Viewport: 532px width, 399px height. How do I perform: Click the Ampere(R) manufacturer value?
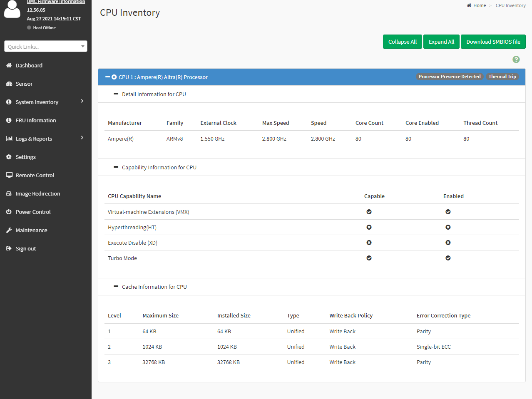coord(121,139)
